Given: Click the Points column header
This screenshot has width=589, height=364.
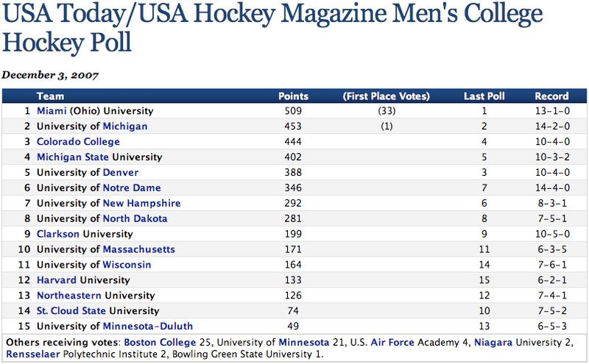Looking at the screenshot, I should [293, 96].
